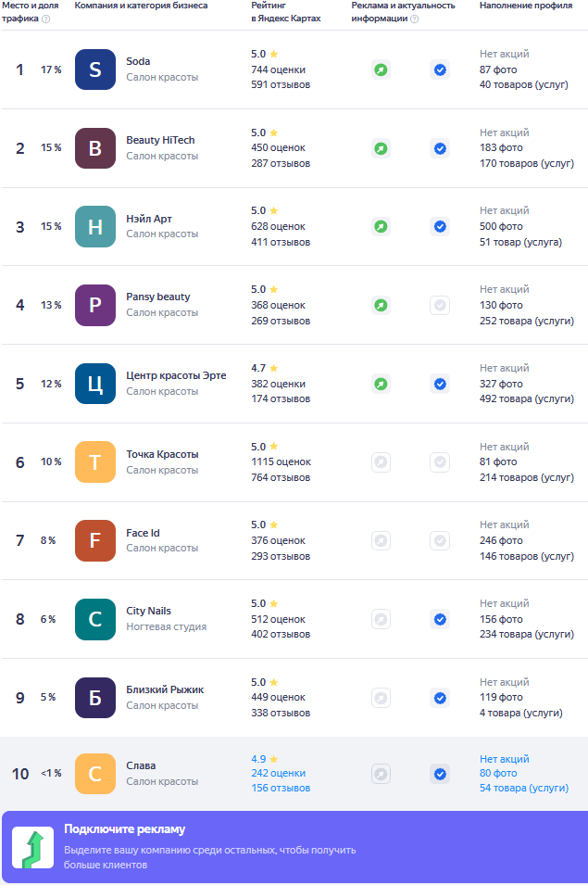This screenshot has width=588, height=885.
Task: Click the grey verification checkmark for Pansy beauty
Action: (440, 305)
